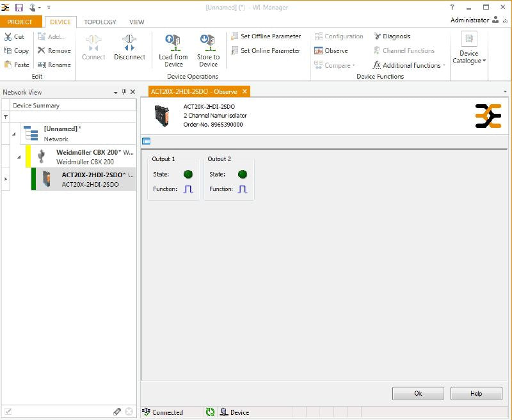Close the ACT20X-2HDI-2SDO Observe tab
Screen dimensions: 512x420
click(244, 91)
